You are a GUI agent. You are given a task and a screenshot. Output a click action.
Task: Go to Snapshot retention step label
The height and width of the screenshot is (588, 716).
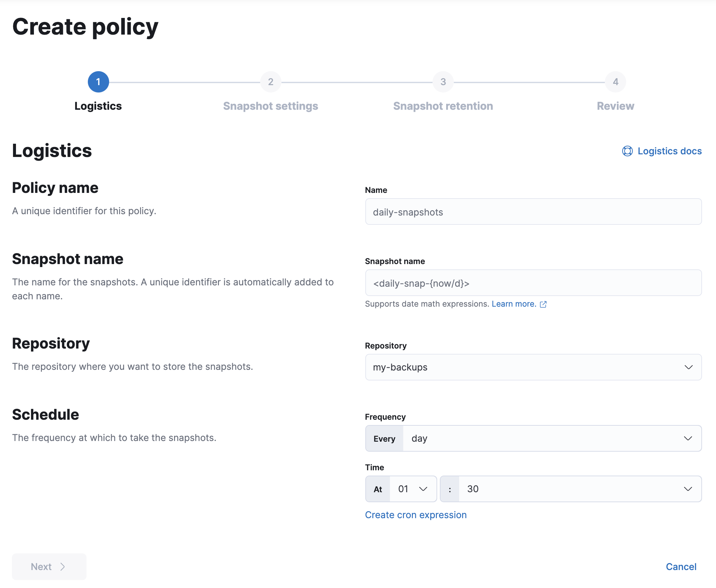[443, 106]
